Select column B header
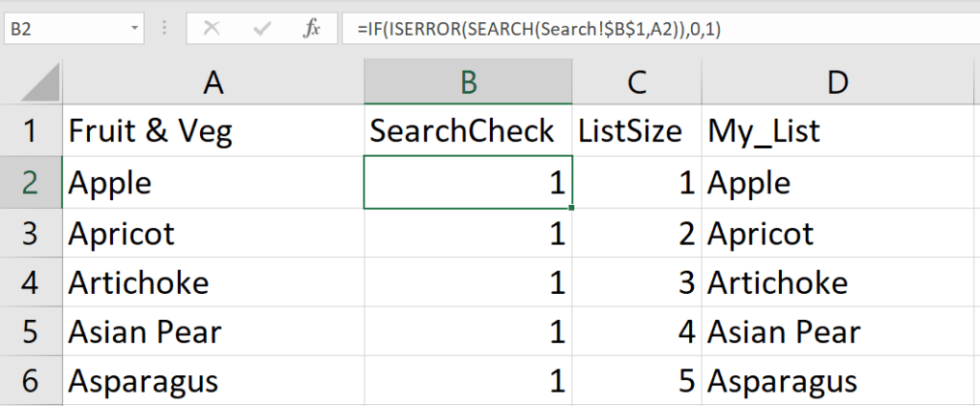Viewport: 980px width, 406px height. 468,83
